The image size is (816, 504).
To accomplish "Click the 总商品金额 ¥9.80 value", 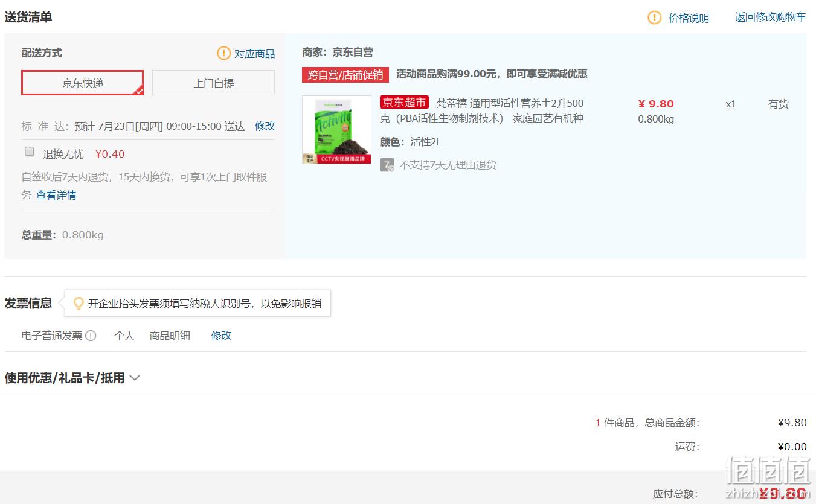I will [792, 423].
